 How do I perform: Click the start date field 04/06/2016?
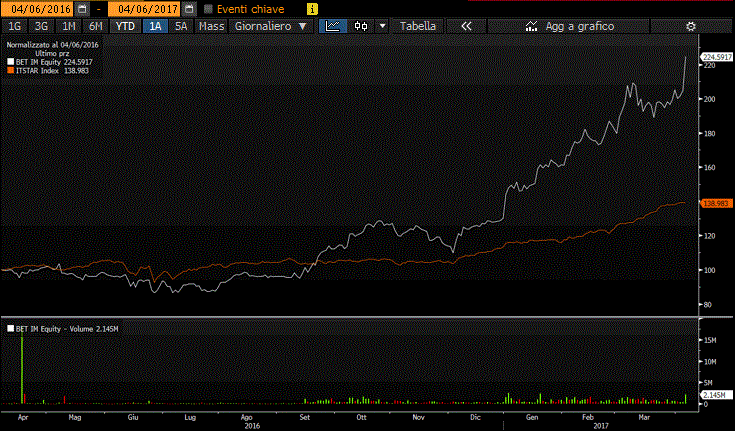(37, 8)
